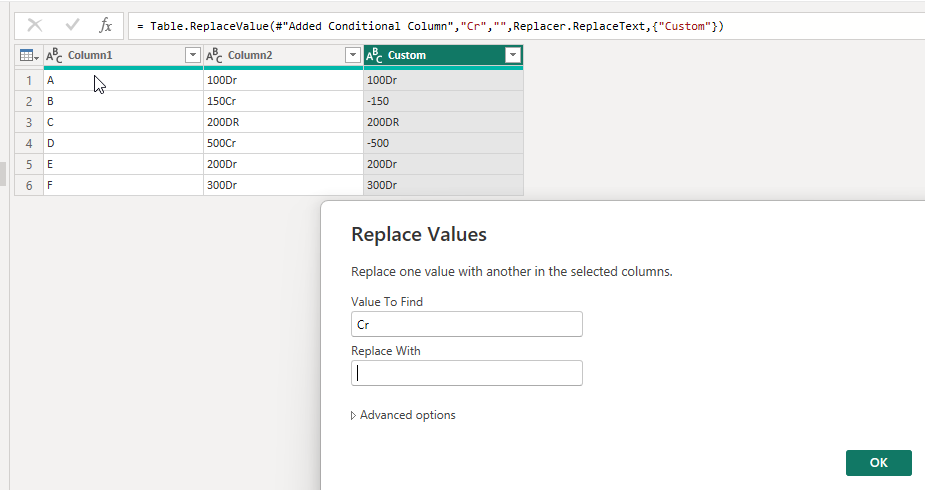925x490 pixels.
Task: Click cell D in Column1
Action: (123, 143)
